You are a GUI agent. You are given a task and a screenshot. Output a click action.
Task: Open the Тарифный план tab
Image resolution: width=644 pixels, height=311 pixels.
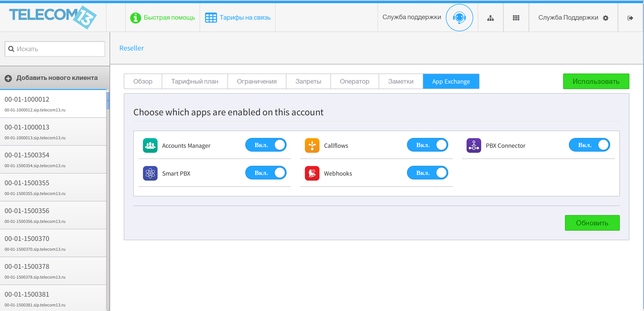click(195, 81)
